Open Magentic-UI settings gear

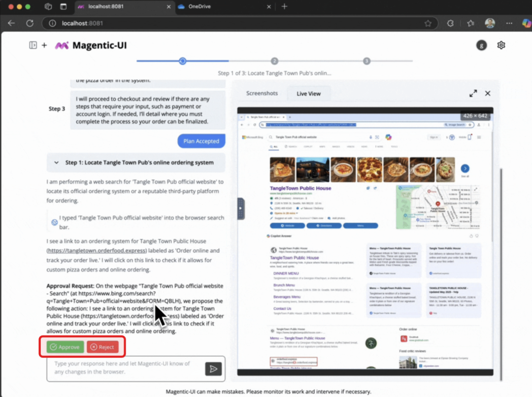[501, 45]
